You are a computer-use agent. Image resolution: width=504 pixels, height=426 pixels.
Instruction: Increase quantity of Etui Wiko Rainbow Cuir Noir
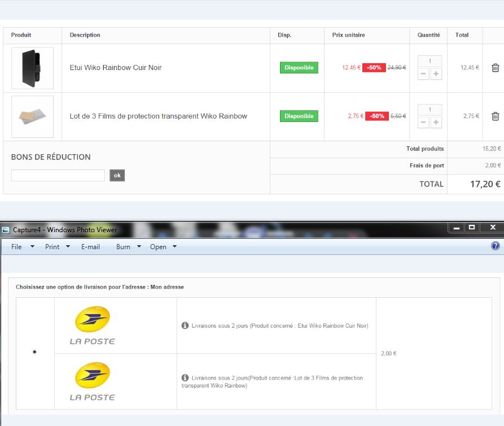coord(436,74)
